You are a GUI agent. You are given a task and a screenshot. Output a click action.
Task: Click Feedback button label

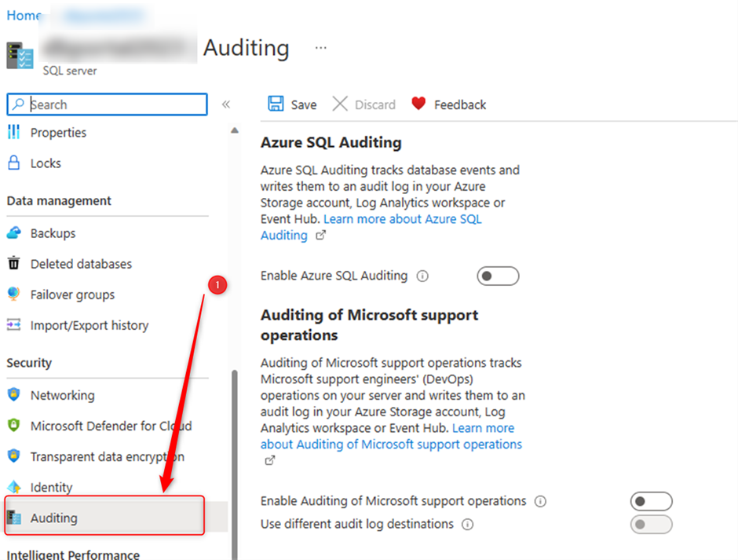click(460, 104)
